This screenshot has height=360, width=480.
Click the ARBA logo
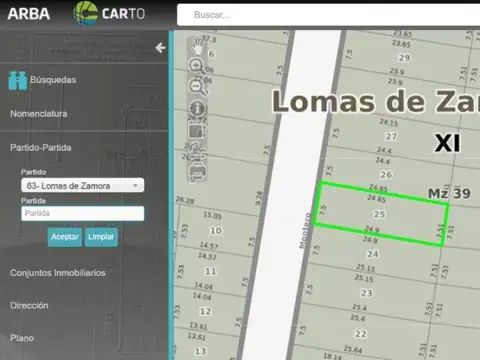(x=29, y=14)
